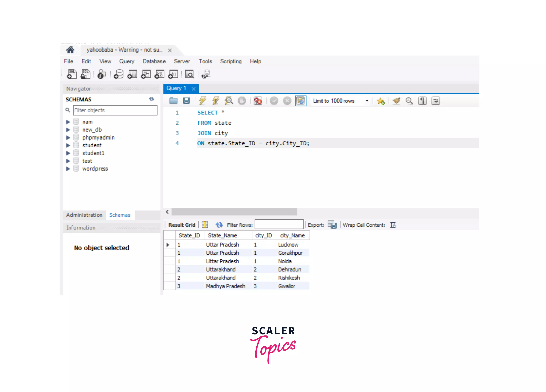Click the Save script floppy disk icon
Viewport: 546px width, 392px height.
186,101
